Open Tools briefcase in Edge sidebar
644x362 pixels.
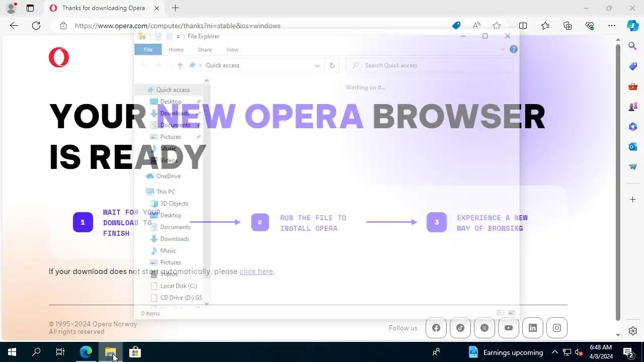(x=633, y=86)
